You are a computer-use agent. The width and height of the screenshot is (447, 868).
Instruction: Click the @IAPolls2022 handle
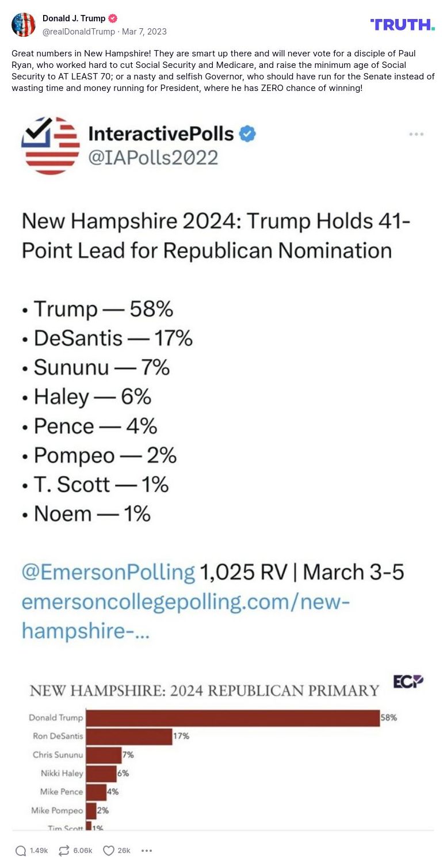pyautogui.click(x=153, y=157)
